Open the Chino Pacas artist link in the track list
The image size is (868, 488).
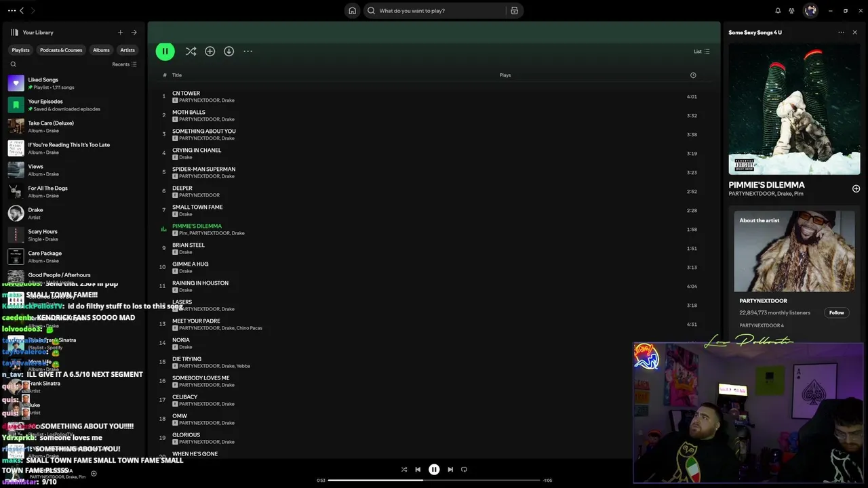(x=250, y=328)
